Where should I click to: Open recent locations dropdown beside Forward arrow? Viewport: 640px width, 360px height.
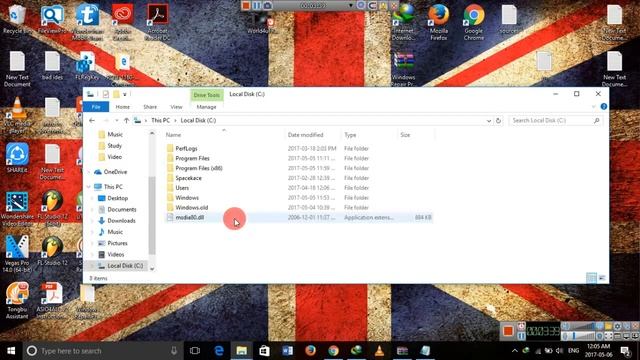coord(117,120)
